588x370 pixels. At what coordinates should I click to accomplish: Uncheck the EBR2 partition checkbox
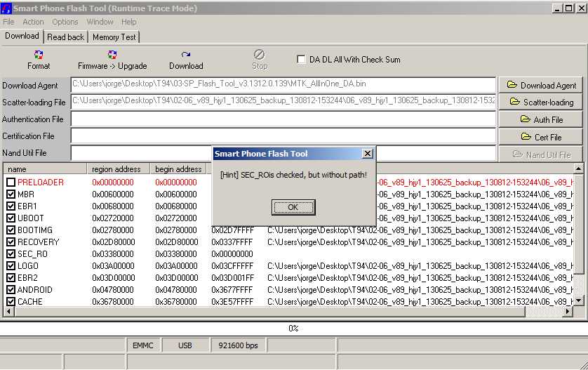(11, 278)
